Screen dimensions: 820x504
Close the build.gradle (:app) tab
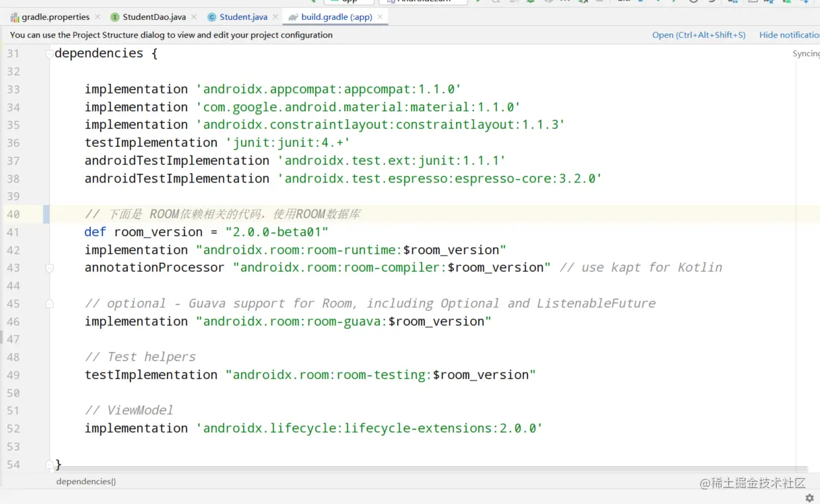(x=379, y=17)
